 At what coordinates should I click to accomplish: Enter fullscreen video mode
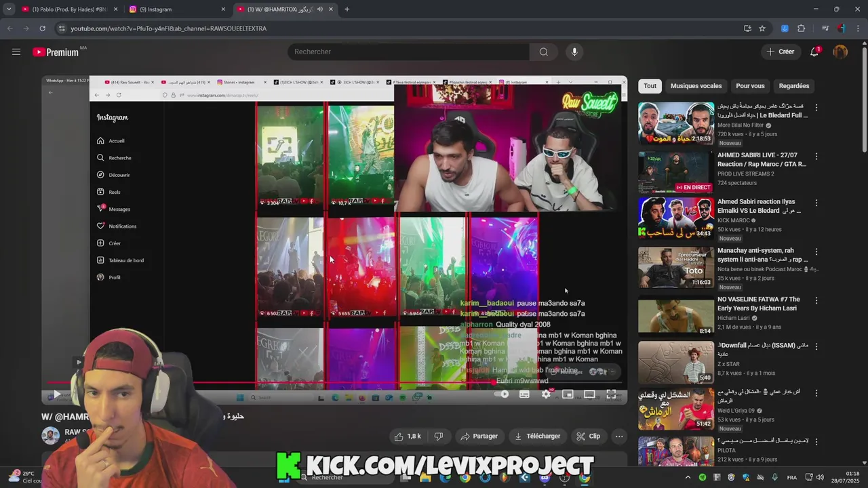coord(611,394)
